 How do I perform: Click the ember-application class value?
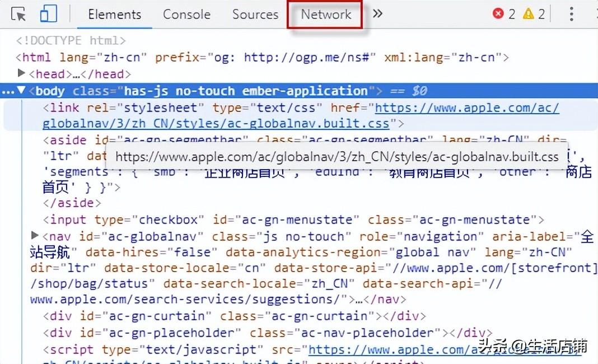305,91
